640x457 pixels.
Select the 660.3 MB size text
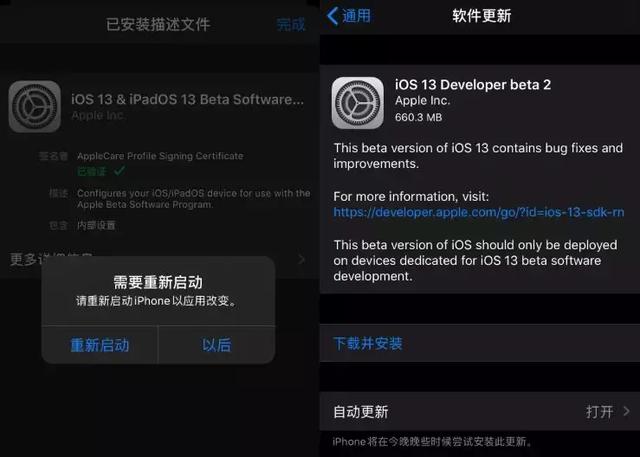[418, 118]
